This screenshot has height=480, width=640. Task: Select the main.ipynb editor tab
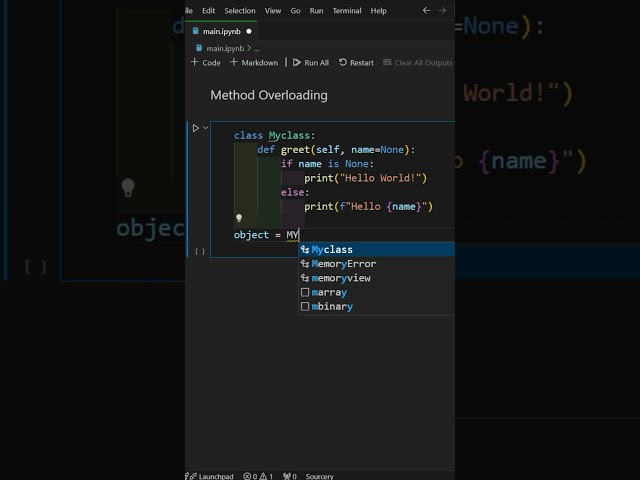click(x=221, y=31)
